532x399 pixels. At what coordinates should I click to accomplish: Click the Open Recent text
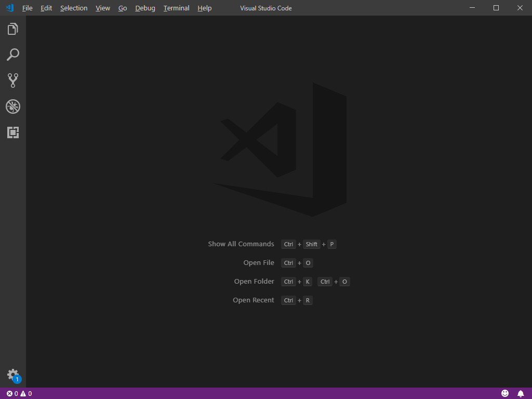coord(253,300)
